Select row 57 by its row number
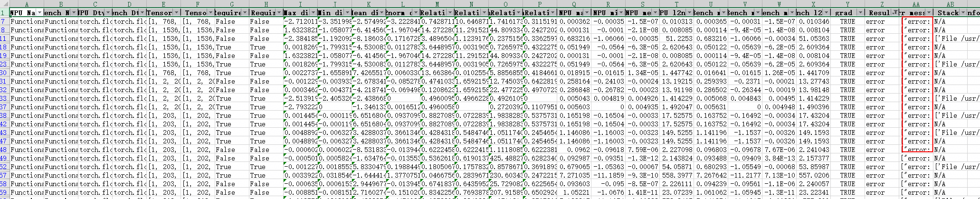The height and width of the screenshot is (199, 980). point(5,175)
